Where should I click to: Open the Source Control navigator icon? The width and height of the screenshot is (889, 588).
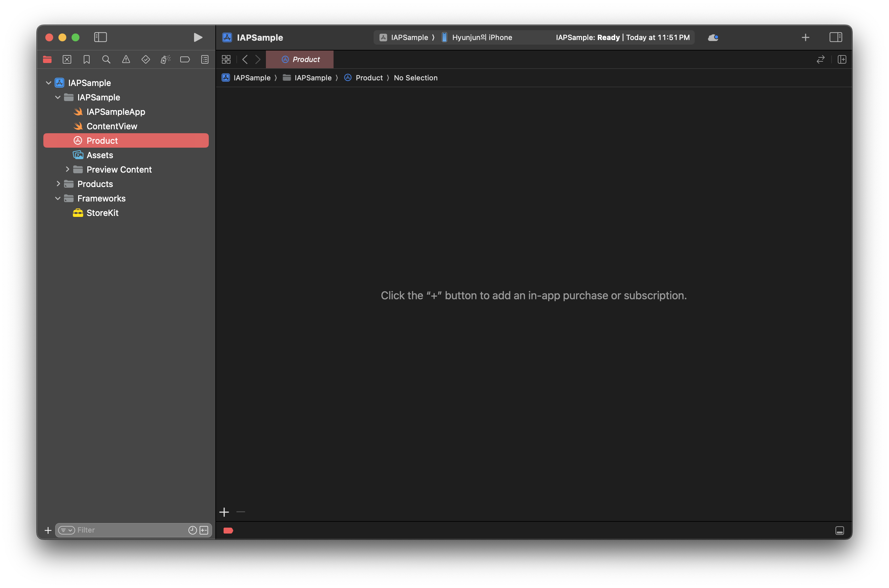coord(67,59)
